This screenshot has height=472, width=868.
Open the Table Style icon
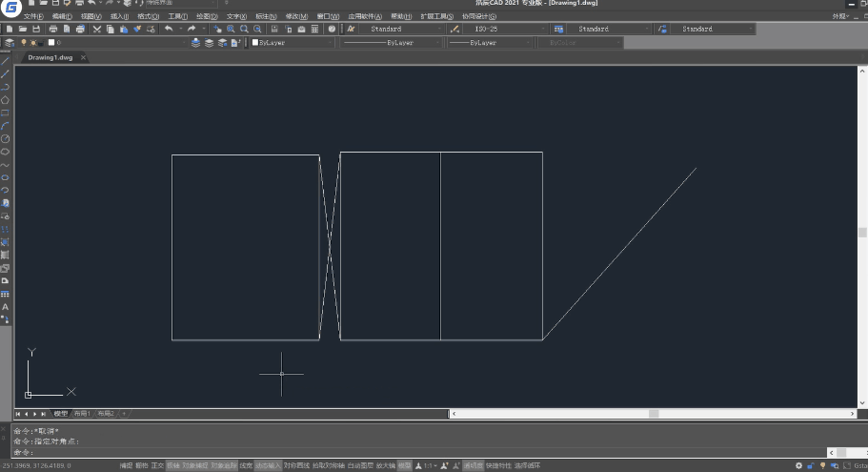pos(558,29)
